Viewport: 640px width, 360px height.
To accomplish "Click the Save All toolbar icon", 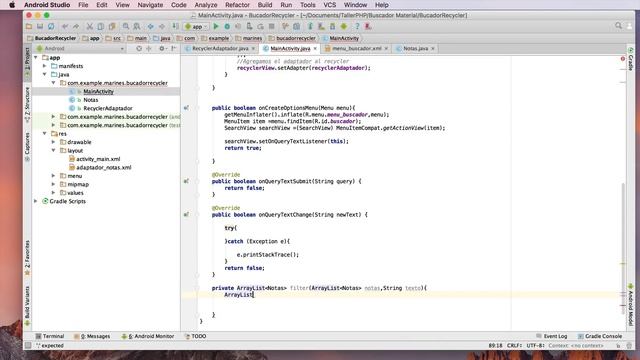I will (x=40, y=27).
